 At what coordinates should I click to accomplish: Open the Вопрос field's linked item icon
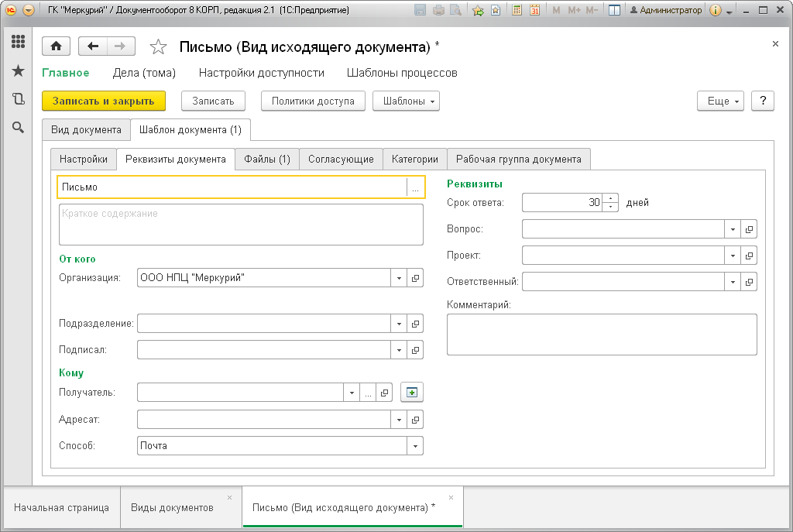[x=749, y=229]
